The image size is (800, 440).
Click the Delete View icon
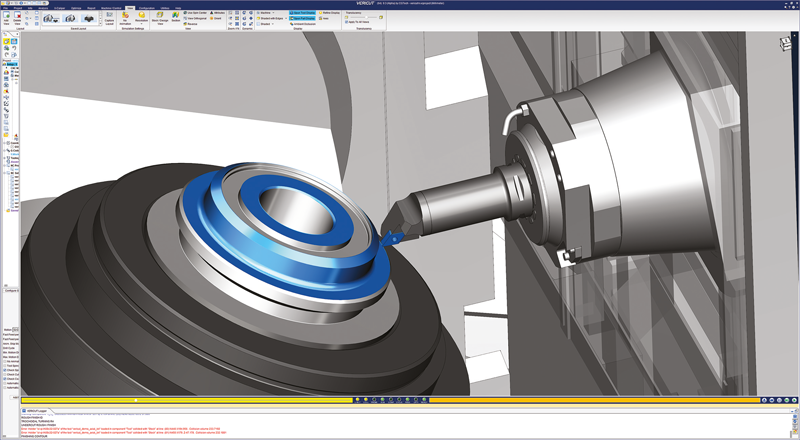(17, 17)
